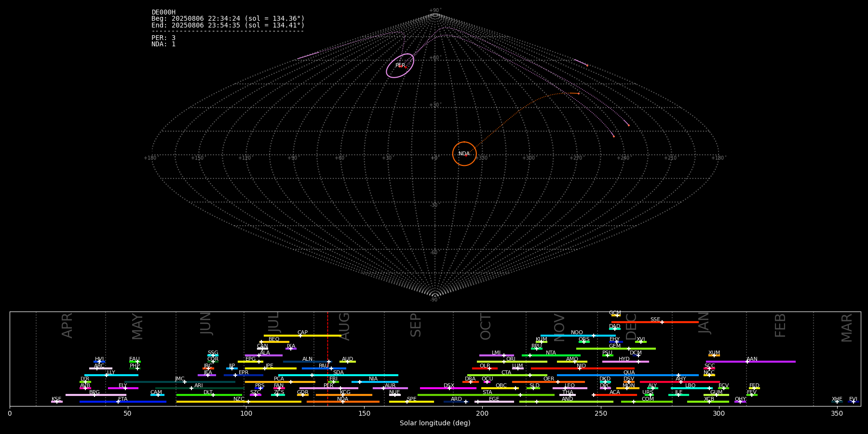Click the "Solar longitude (deg)" axis title

(435, 423)
